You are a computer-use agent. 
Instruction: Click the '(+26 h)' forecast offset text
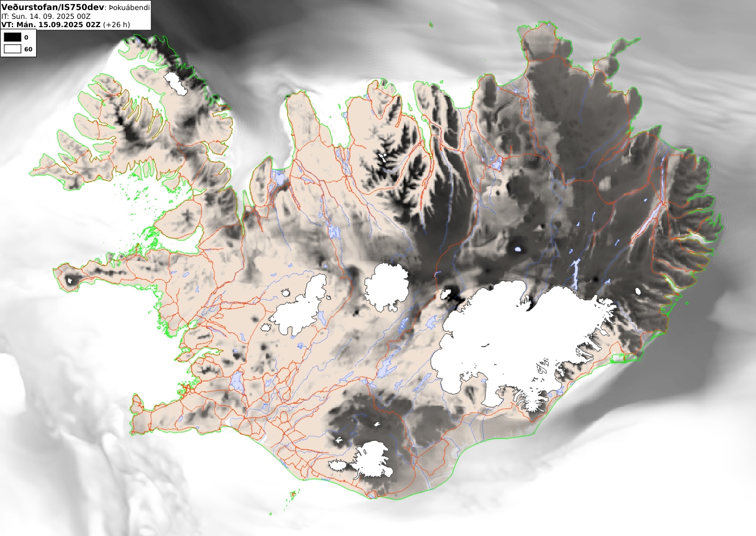[x=116, y=25]
